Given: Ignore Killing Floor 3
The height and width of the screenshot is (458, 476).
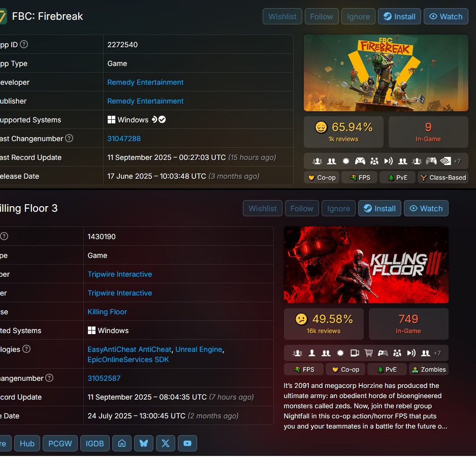Looking at the screenshot, I should pyautogui.click(x=338, y=209).
